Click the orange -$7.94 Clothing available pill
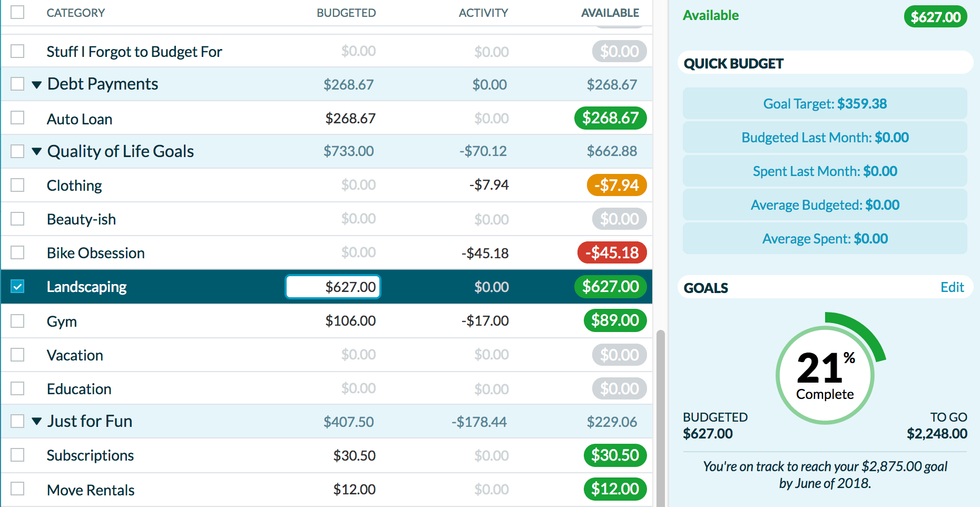 [x=616, y=186]
